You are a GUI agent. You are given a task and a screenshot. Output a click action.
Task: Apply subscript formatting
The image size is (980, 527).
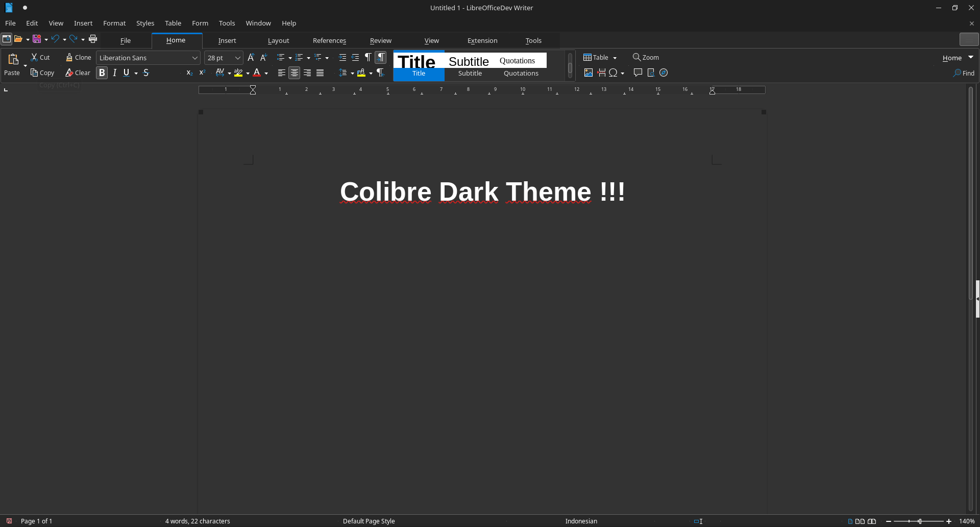click(x=189, y=73)
